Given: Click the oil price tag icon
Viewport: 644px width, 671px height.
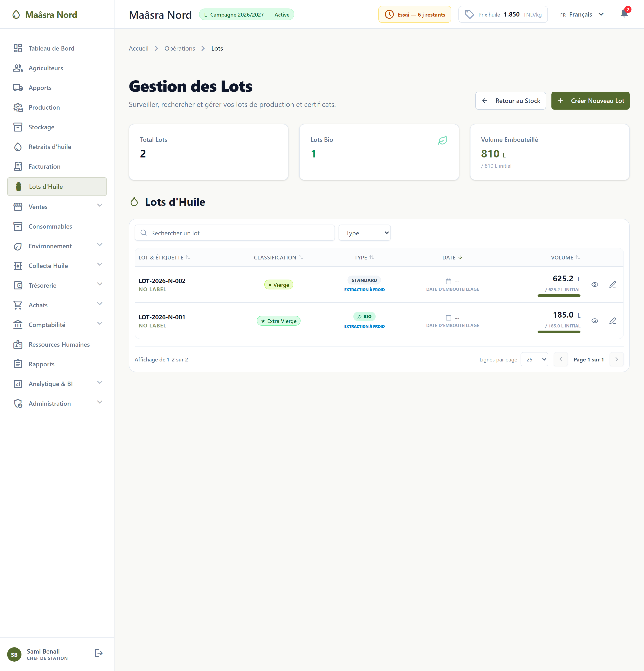Looking at the screenshot, I should click(469, 14).
